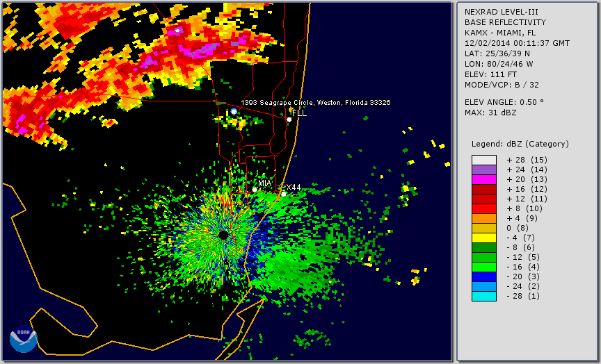Screen dimensions: 601x364
Task: Click the 'LAT: 25/36/39 N' text
Action: pos(497,53)
